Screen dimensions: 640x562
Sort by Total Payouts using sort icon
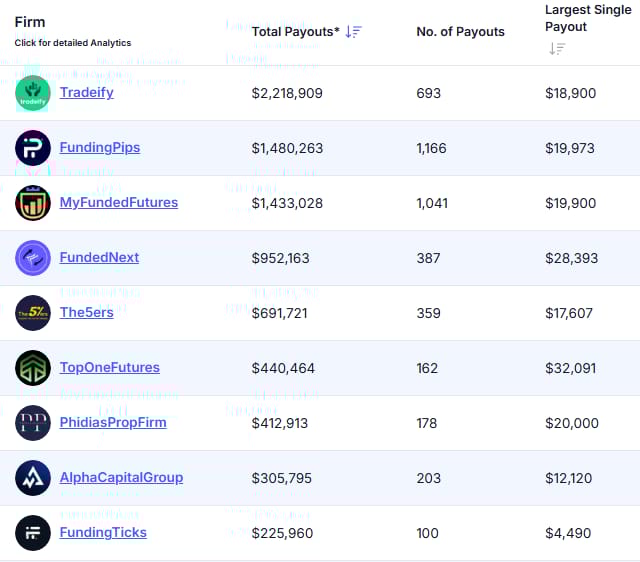(x=353, y=31)
